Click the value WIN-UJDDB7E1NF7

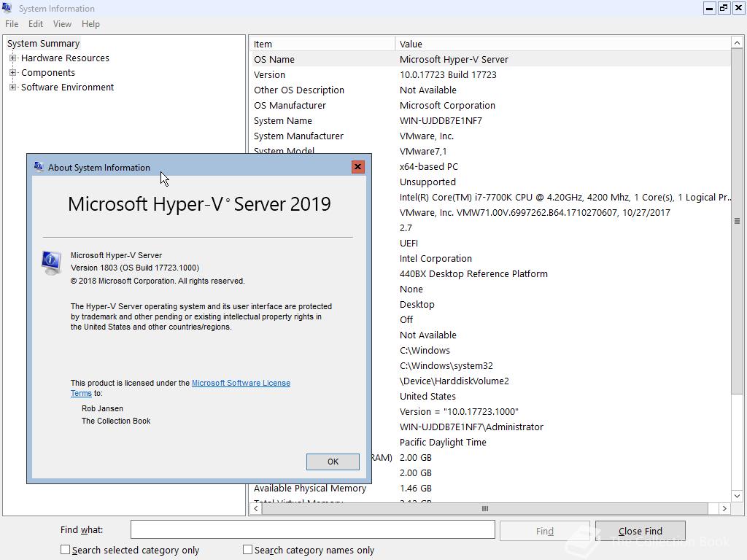(x=441, y=120)
